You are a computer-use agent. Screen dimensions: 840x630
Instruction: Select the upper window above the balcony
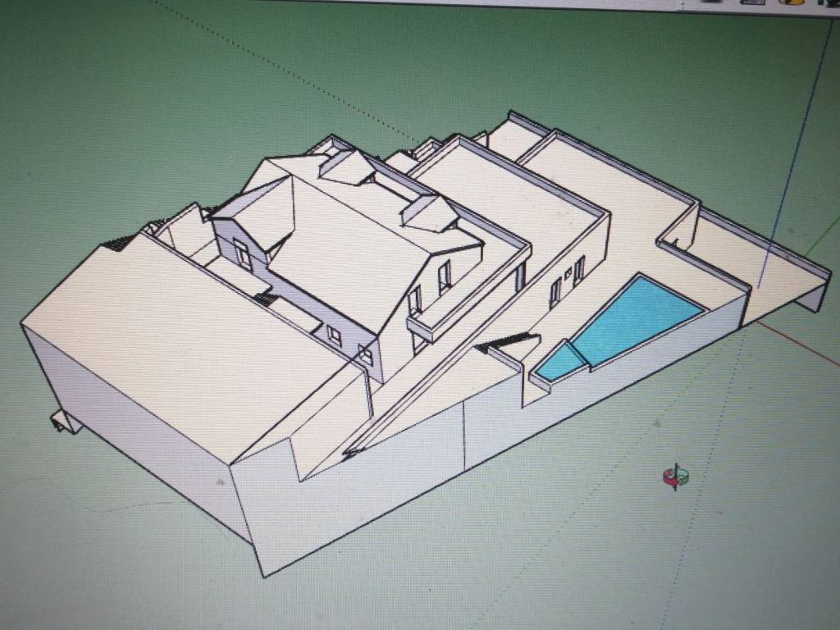coord(444,276)
